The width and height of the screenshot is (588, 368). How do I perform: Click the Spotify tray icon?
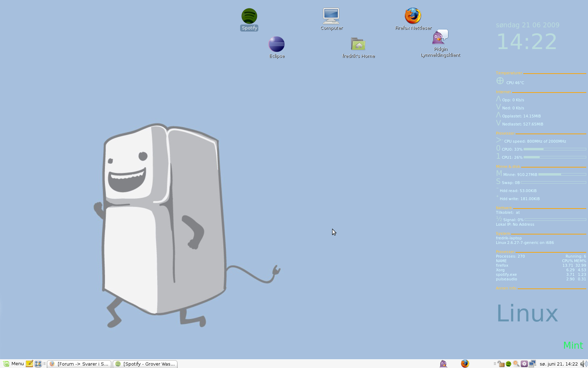tap(509, 364)
